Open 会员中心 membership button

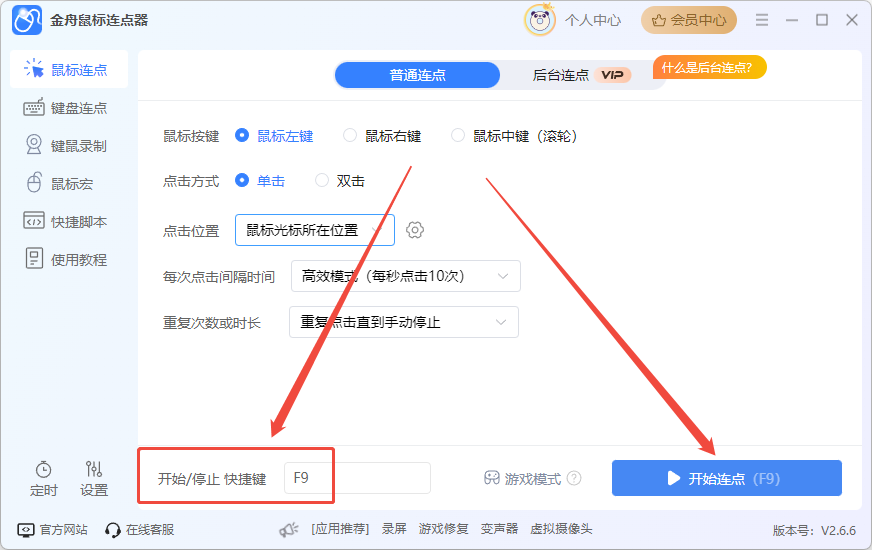[688, 21]
